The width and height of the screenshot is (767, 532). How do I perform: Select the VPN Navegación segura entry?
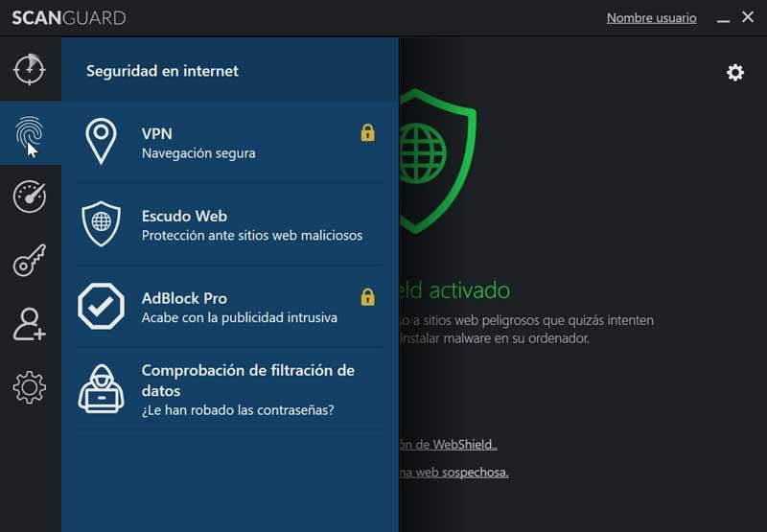(230, 142)
